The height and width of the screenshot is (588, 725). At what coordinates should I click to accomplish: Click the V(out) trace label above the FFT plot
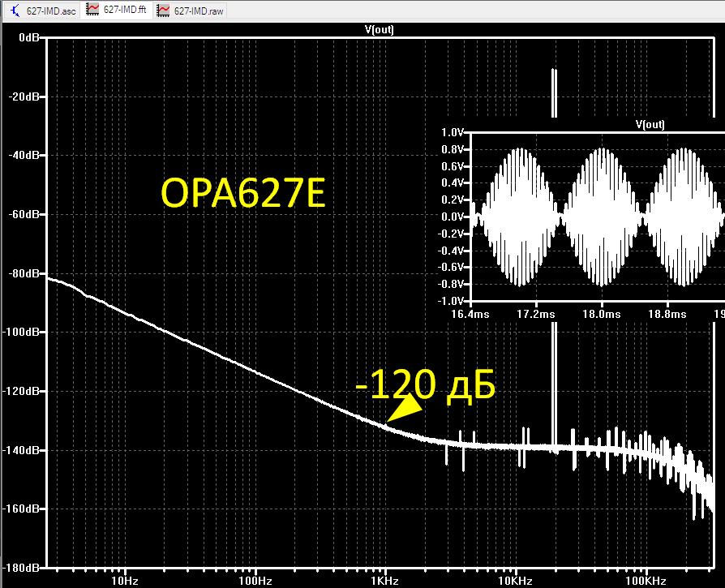tap(380, 29)
